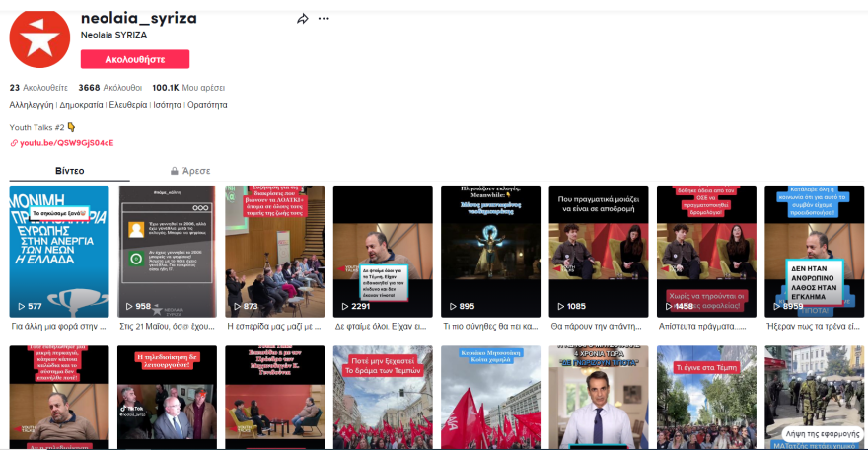Open the 23 Ακολουθείτε following list

pyautogui.click(x=38, y=87)
